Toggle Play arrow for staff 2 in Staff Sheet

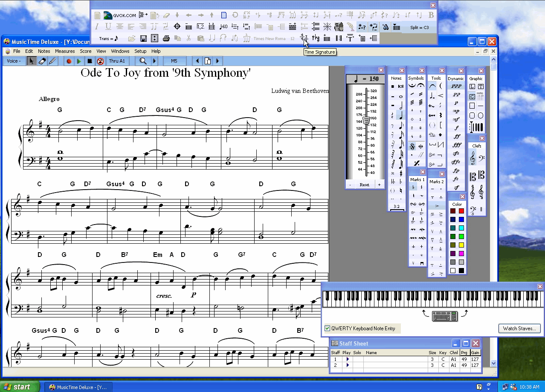[x=347, y=365]
